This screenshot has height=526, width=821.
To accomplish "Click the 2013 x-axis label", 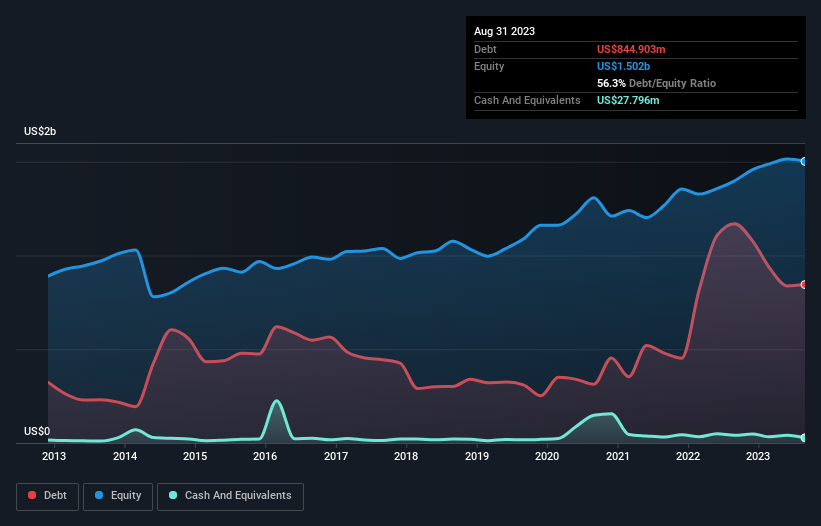I will click(54, 456).
